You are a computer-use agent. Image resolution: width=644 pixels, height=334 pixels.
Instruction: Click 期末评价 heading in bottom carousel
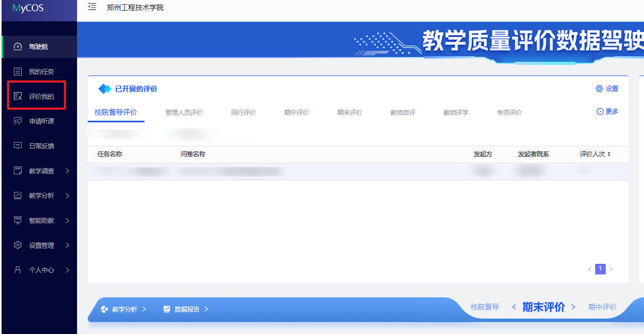[544, 307]
